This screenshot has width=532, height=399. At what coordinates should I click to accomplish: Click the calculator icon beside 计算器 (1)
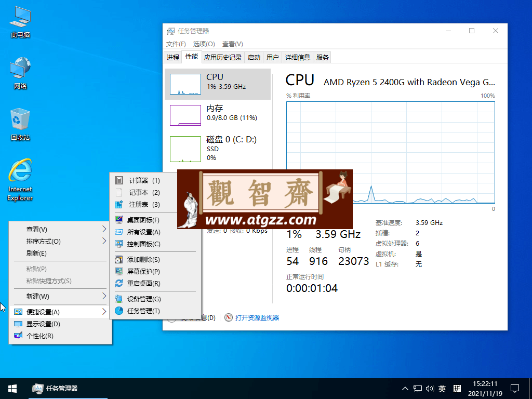[x=119, y=180]
